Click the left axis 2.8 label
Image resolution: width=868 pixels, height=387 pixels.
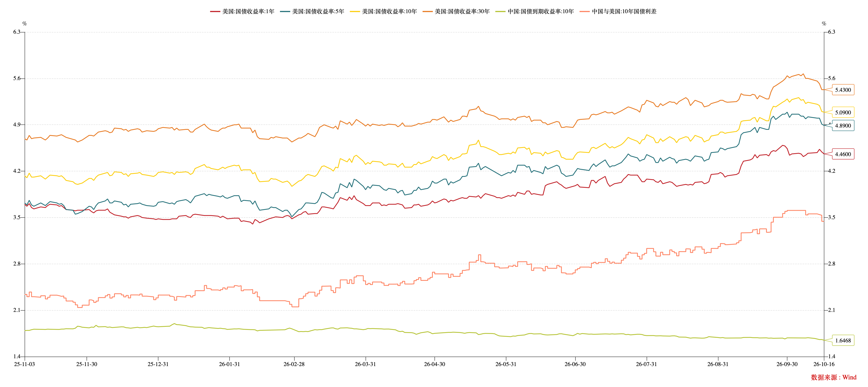click(17, 264)
